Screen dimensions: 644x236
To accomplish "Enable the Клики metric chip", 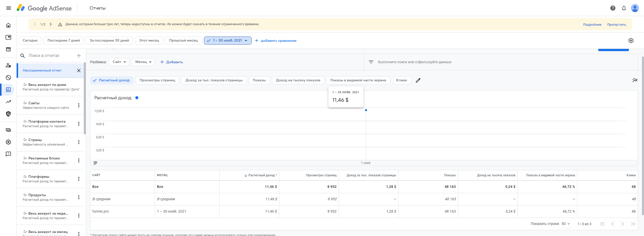I will click(401, 80).
